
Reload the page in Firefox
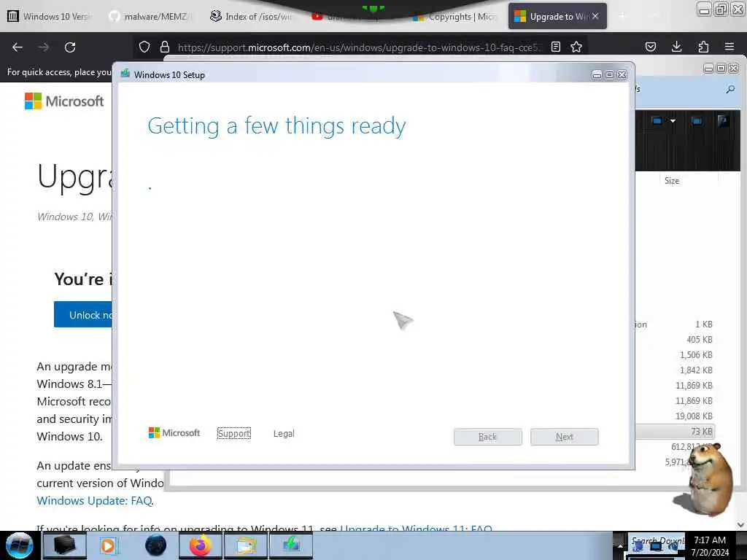pos(70,47)
